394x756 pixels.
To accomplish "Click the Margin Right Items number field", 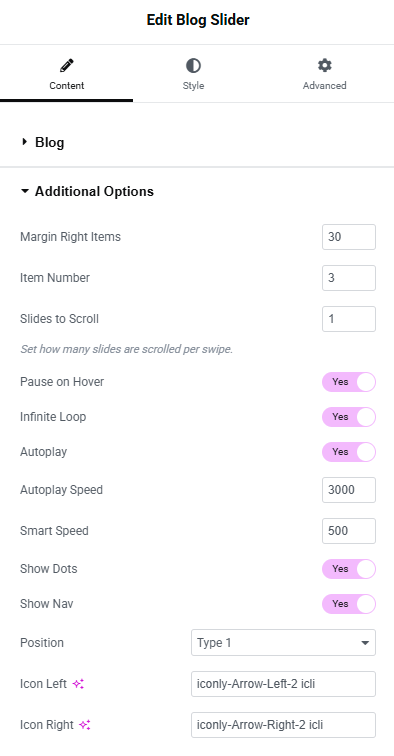I will [x=349, y=237].
